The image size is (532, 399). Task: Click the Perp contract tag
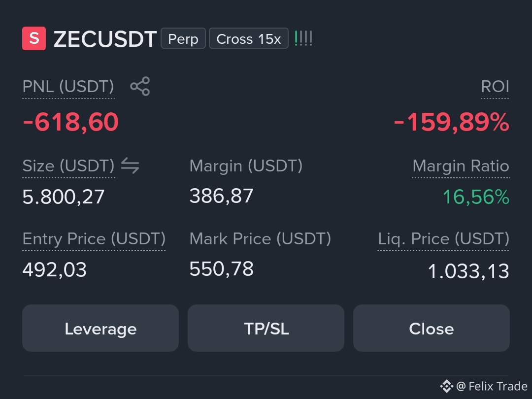pyautogui.click(x=183, y=38)
